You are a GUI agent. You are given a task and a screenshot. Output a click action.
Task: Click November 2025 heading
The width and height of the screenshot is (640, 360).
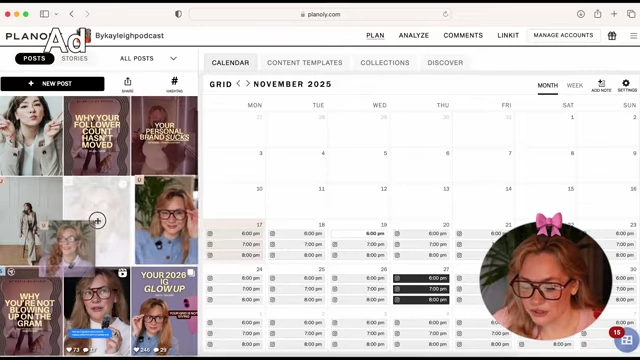click(x=292, y=84)
